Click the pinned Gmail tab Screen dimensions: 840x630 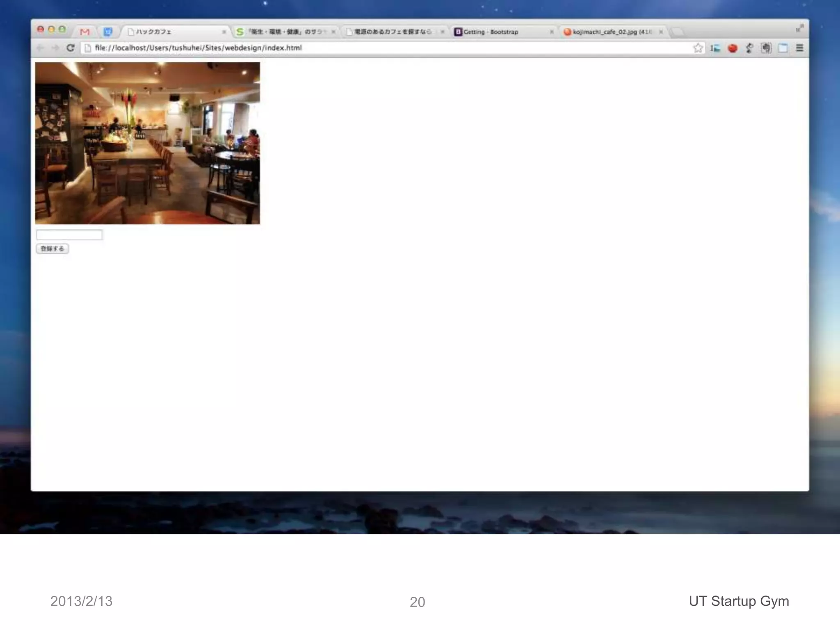click(85, 32)
